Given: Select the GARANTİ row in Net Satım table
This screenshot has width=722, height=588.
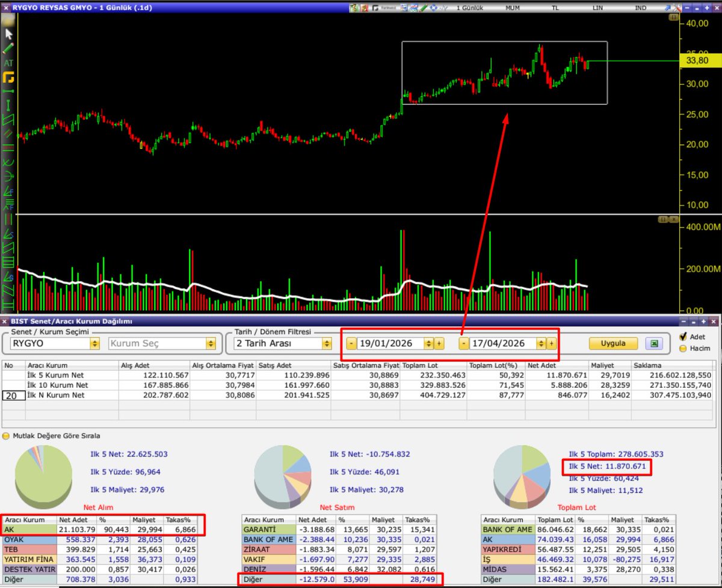Looking at the screenshot, I should [x=340, y=530].
